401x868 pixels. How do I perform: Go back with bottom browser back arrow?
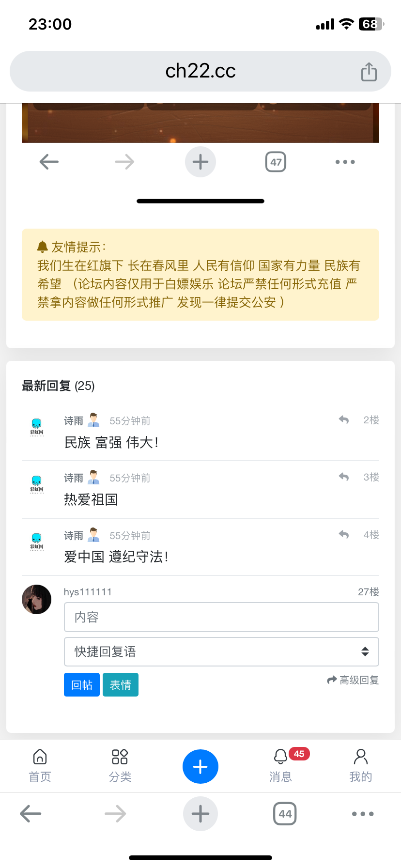coord(31,814)
